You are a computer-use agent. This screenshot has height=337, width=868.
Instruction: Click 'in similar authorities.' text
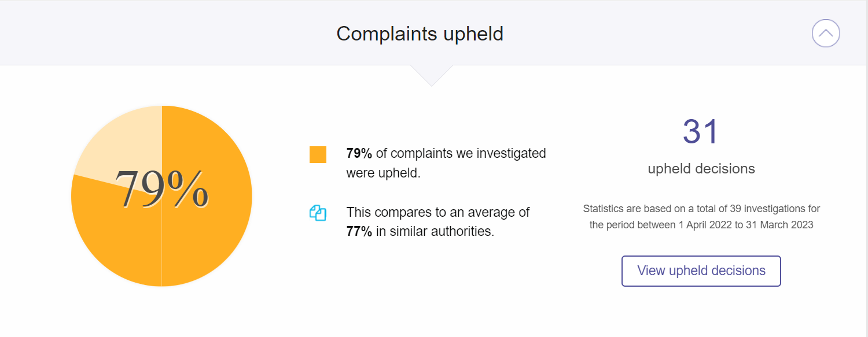click(x=435, y=232)
